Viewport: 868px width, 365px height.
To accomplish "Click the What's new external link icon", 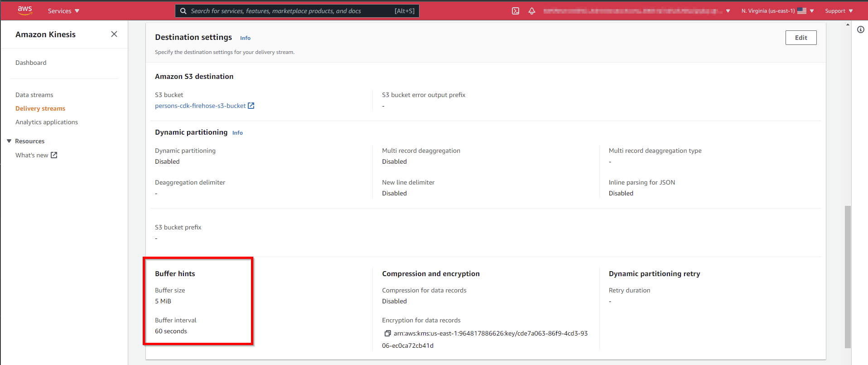I will coord(54,155).
